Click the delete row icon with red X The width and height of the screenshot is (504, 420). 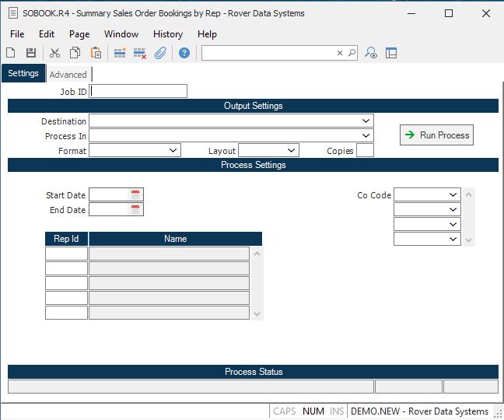coord(140,53)
